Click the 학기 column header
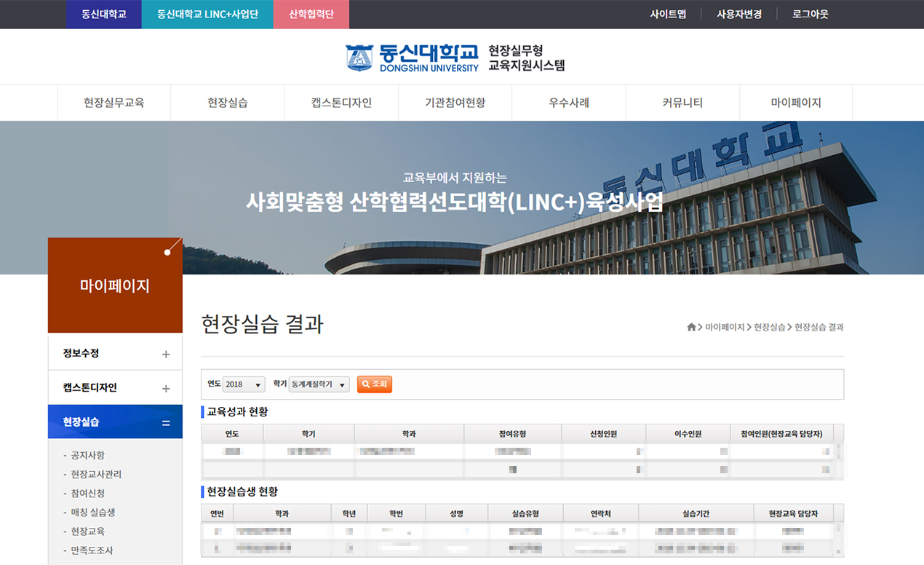924x565 pixels. coord(308,434)
